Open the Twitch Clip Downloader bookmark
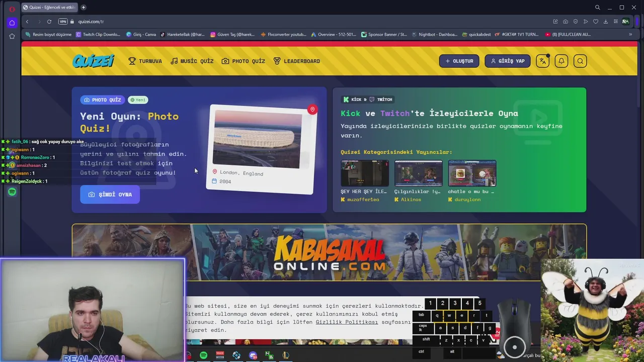 [98, 34]
